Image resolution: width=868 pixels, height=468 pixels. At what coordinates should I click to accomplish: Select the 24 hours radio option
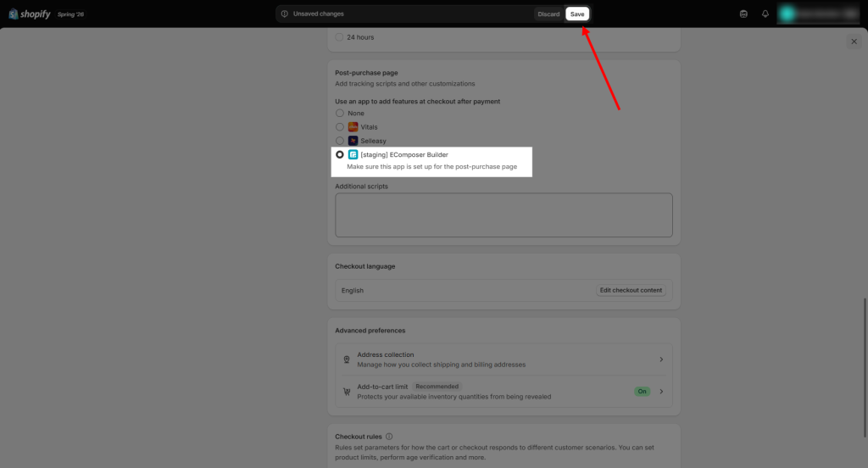click(x=339, y=37)
